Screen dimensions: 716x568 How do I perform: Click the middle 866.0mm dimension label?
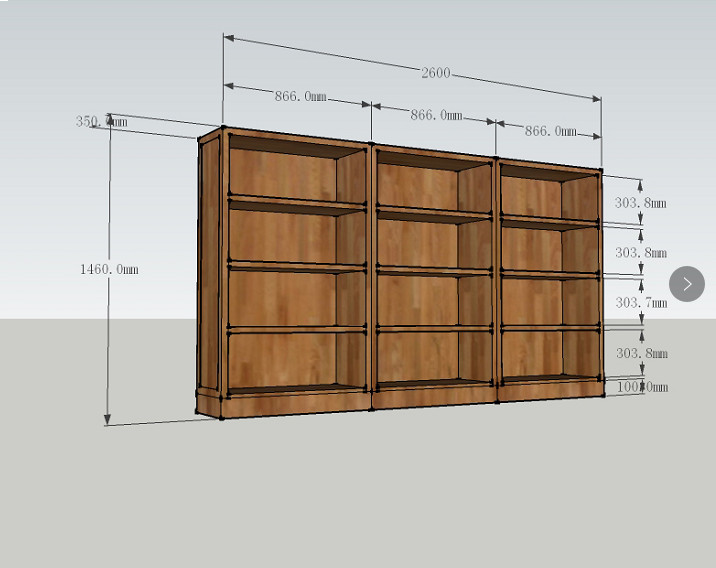436,115
